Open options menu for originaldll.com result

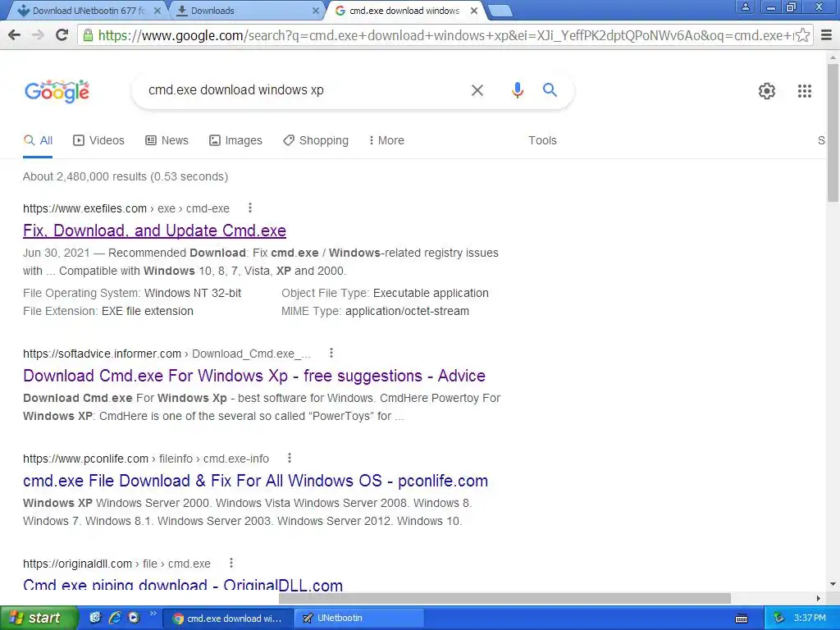[231, 563]
